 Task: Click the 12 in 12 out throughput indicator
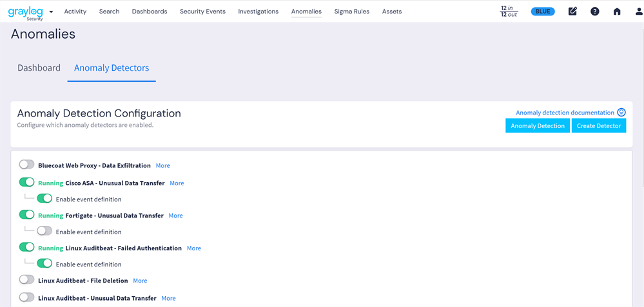509,12
